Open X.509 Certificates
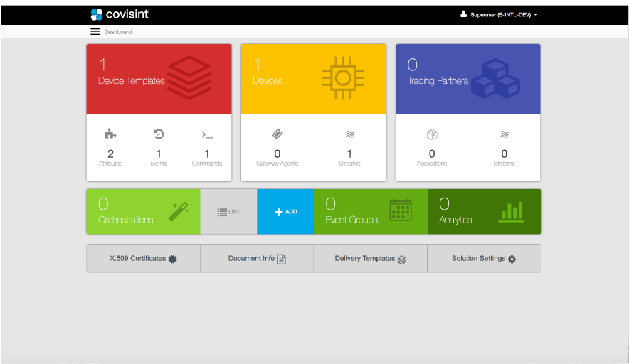The image size is (629, 364). [x=143, y=259]
